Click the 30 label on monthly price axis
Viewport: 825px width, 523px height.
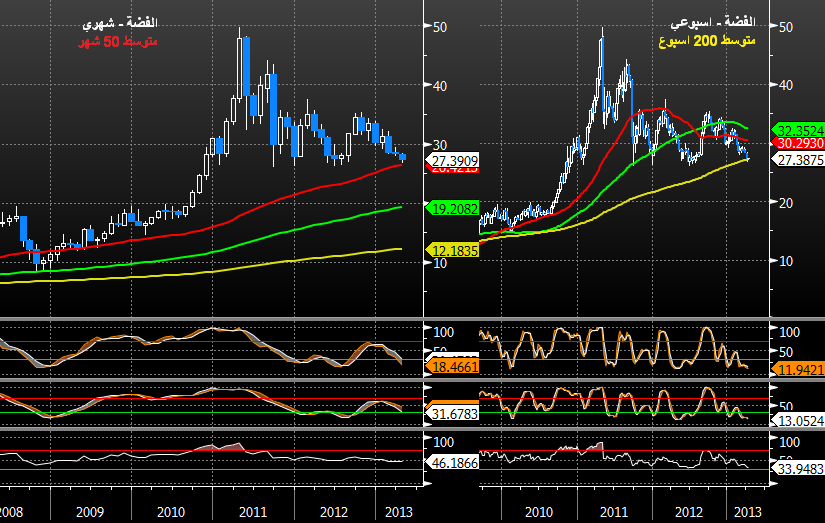(x=440, y=145)
